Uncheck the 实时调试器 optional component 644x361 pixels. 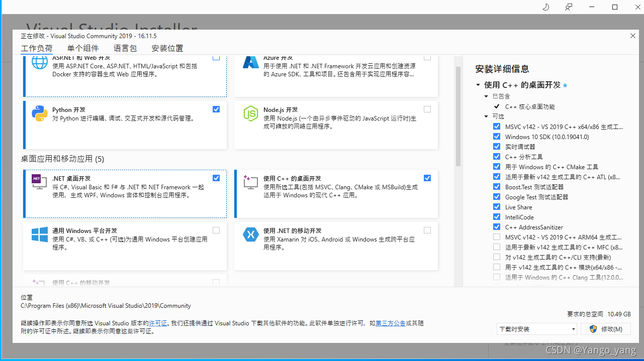click(497, 147)
